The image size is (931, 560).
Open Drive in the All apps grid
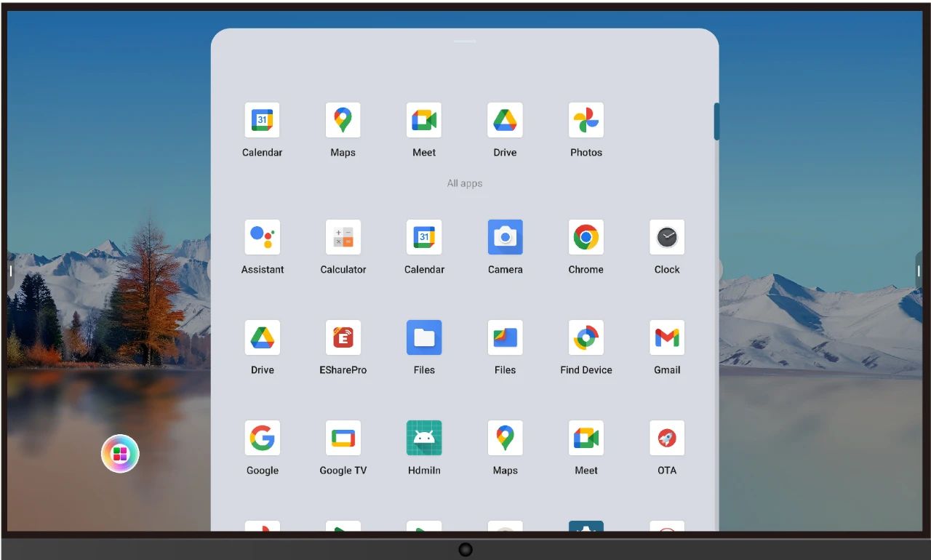coord(262,337)
